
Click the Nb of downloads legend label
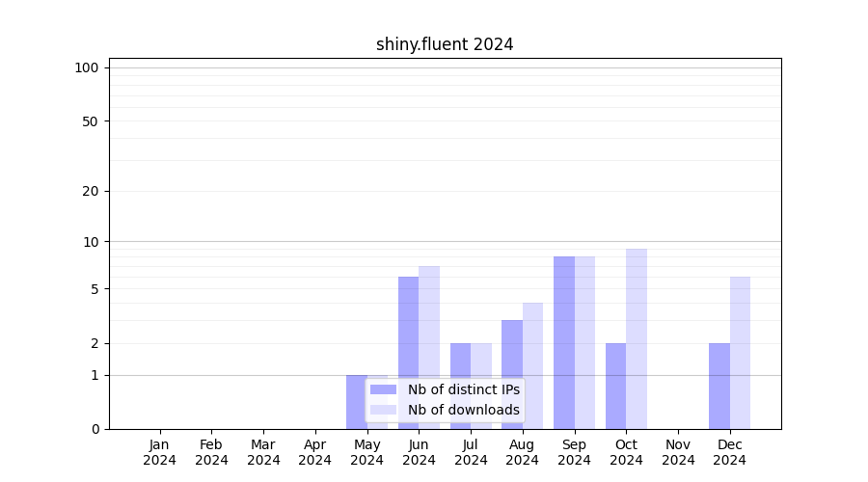(463, 410)
